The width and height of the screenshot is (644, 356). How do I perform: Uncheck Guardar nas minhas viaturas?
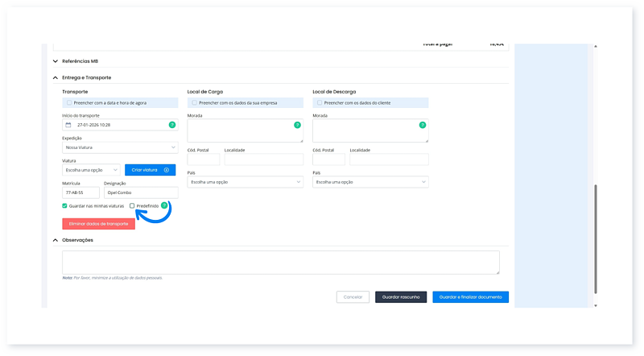pyautogui.click(x=65, y=206)
